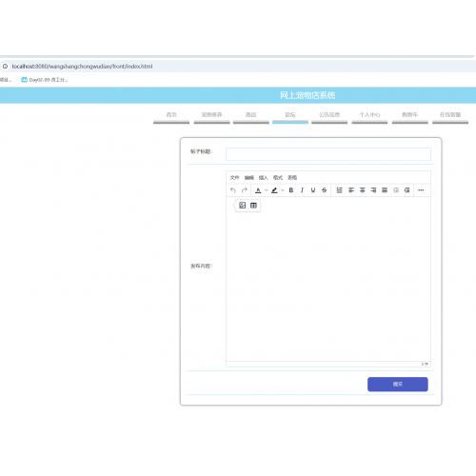Align text to the right
Viewport: 476px width, 476px height.
(x=373, y=190)
